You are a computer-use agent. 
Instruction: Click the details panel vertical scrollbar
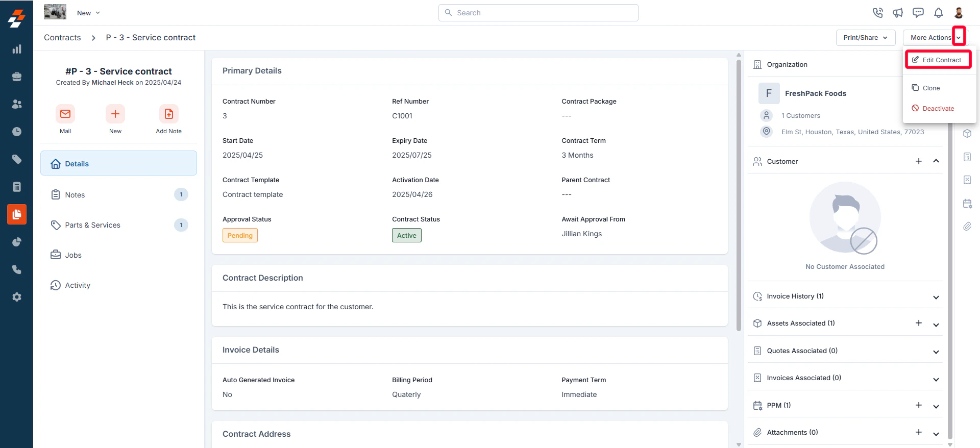739,195
